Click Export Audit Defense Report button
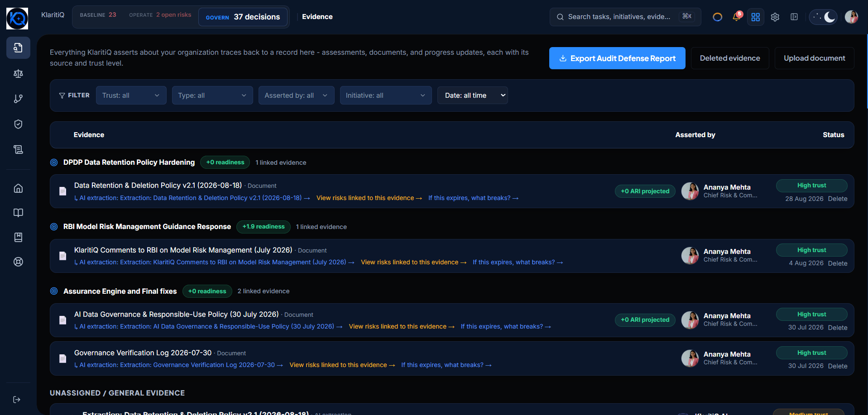Screen dimensions: 868x415 pos(617,58)
